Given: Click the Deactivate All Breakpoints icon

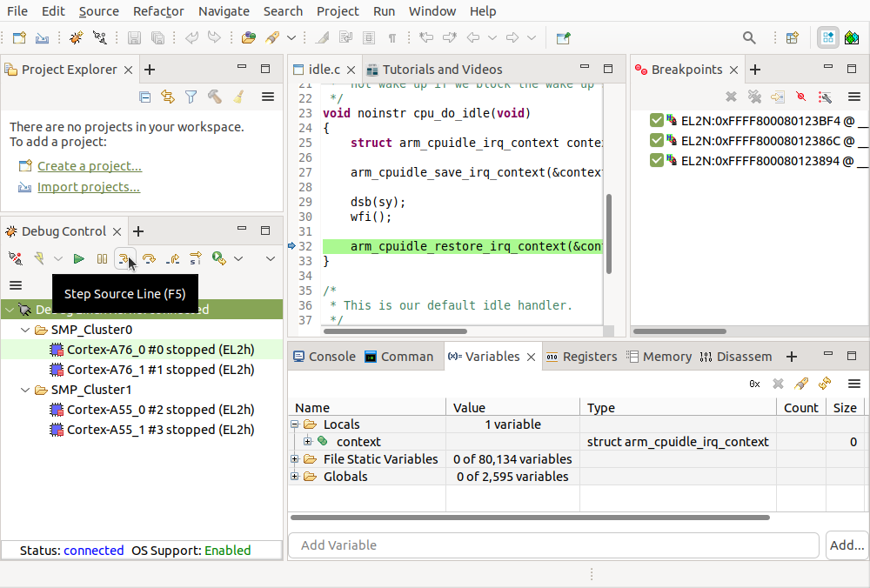Looking at the screenshot, I should coord(801,97).
